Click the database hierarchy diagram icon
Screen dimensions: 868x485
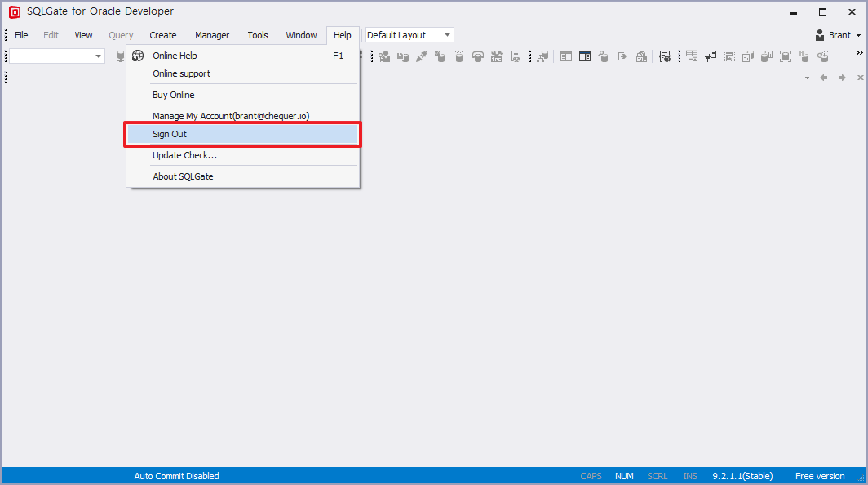(543, 56)
